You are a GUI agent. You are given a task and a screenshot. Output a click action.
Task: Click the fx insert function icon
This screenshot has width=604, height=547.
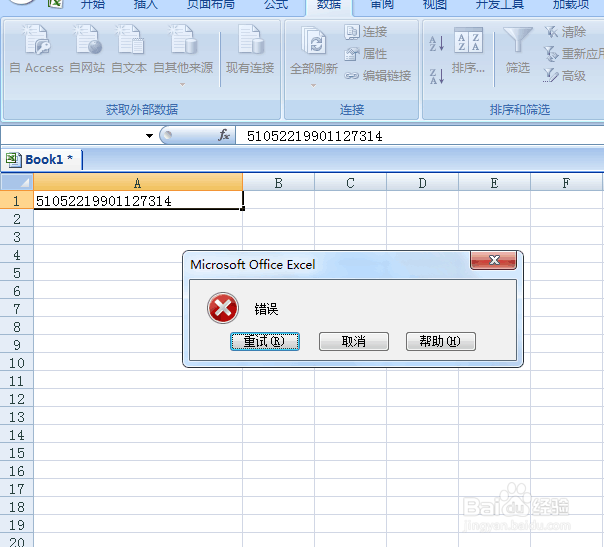(224, 135)
